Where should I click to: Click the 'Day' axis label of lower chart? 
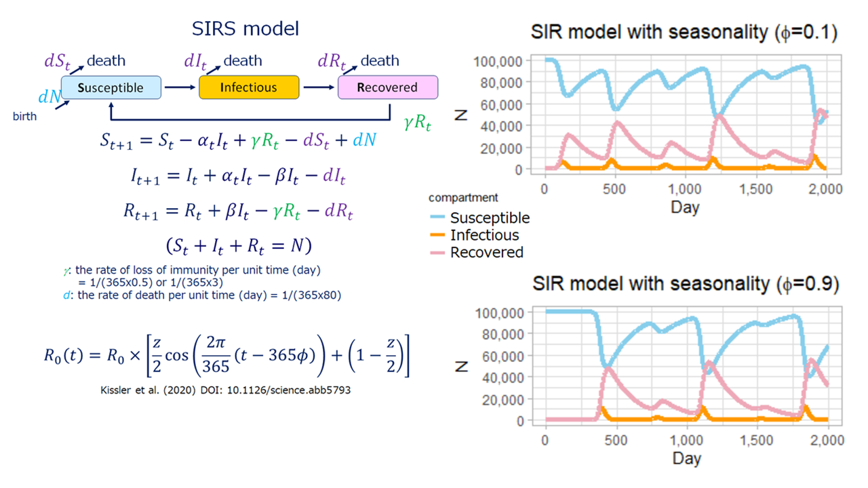(686, 459)
